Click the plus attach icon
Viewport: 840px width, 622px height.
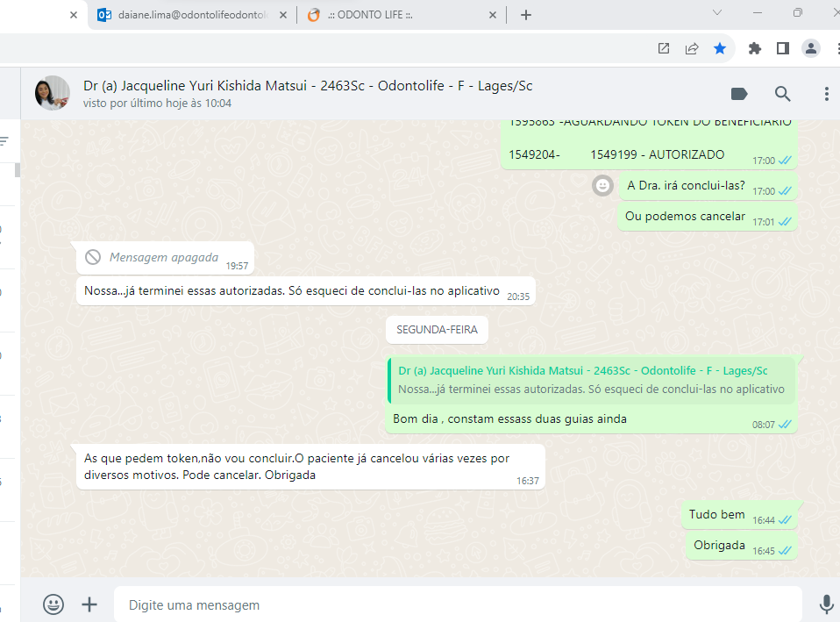pyautogui.click(x=89, y=604)
